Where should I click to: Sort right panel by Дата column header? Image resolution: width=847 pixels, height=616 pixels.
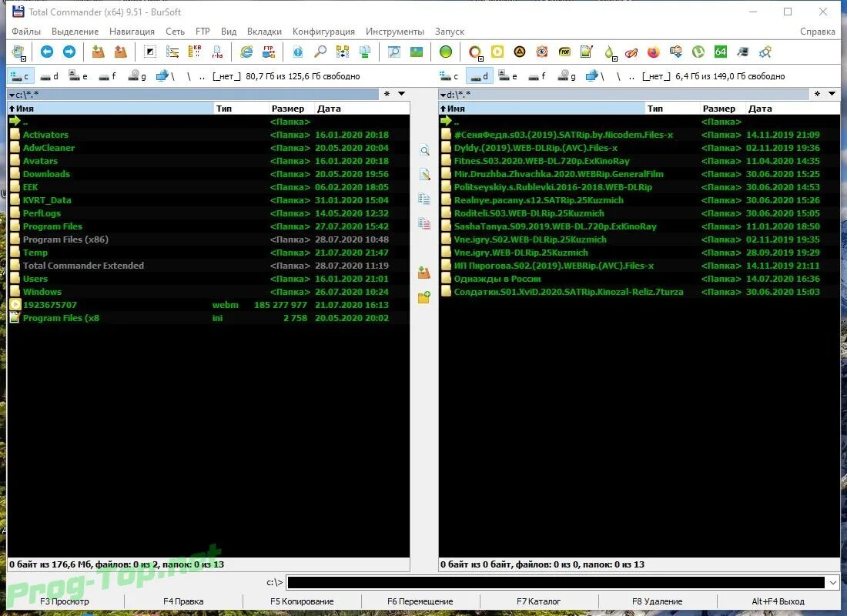(792, 109)
